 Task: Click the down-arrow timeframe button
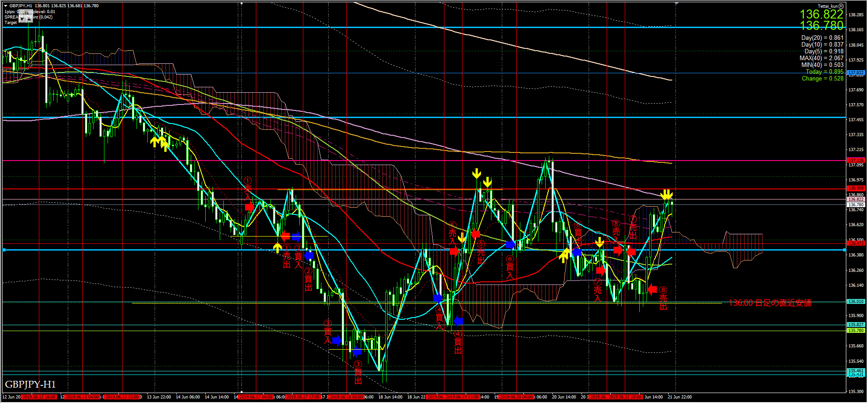pos(22,19)
